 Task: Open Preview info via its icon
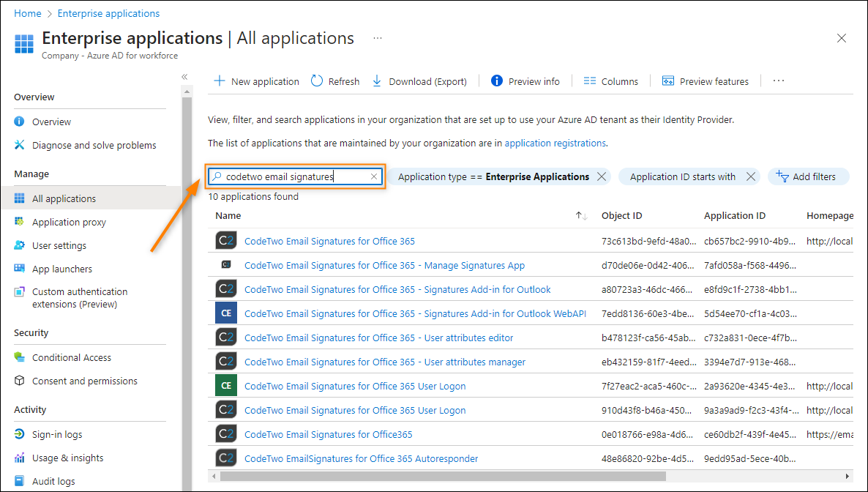(x=497, y=81)
